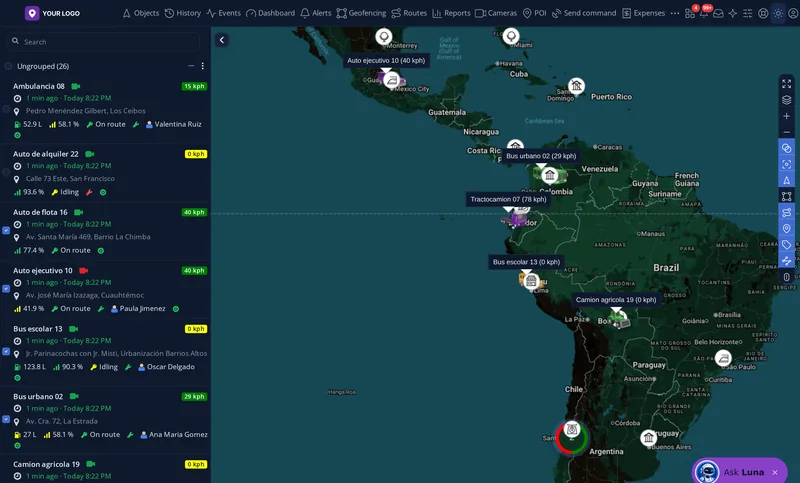The height and width of the screenshot is (483, 800).
Task: Zoom out the map with minus
Action: [787, 132]
